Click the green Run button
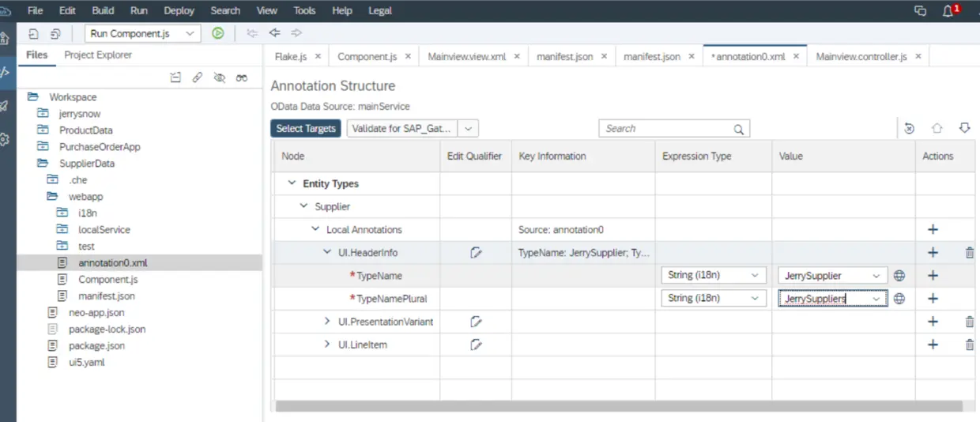980x422 pixels. tap(218, 33)
